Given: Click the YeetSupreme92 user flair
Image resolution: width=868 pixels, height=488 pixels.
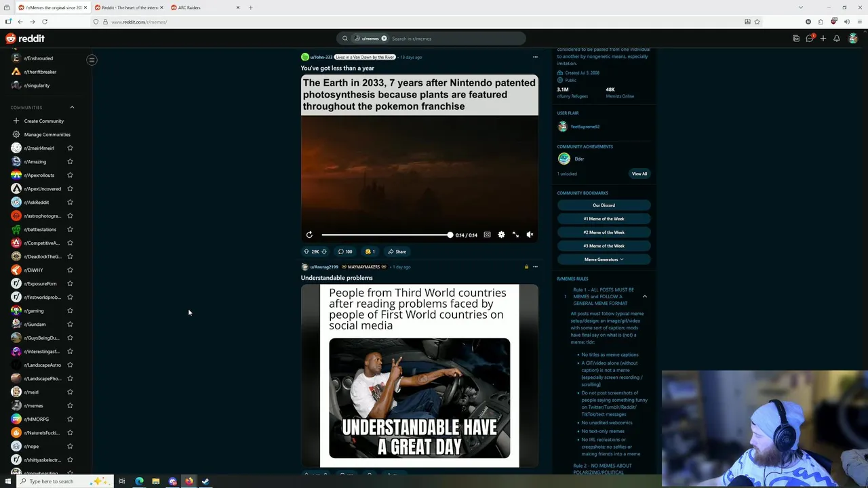Looking at the screenshot, I should [585, 127].
